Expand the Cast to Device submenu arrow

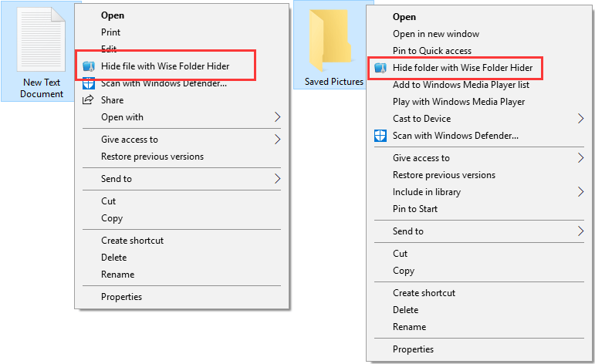click(x=580, y=119)
